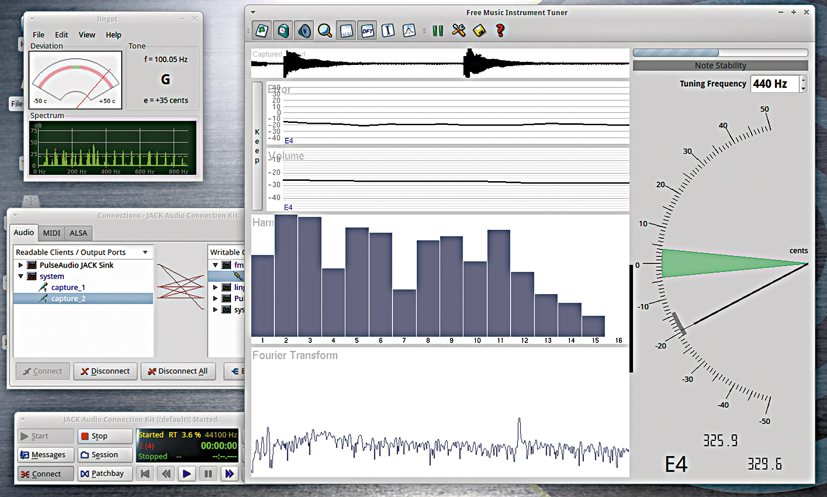
Task: Expand the lin… writable client arrow
Action: coord(215,288)
